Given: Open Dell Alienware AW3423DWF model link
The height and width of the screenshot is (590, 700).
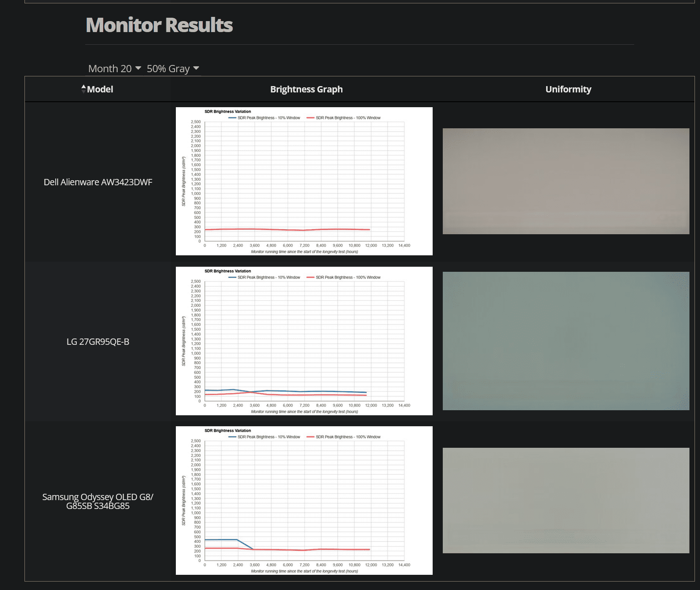Looking at the screenshot, I should coord(98,182).
